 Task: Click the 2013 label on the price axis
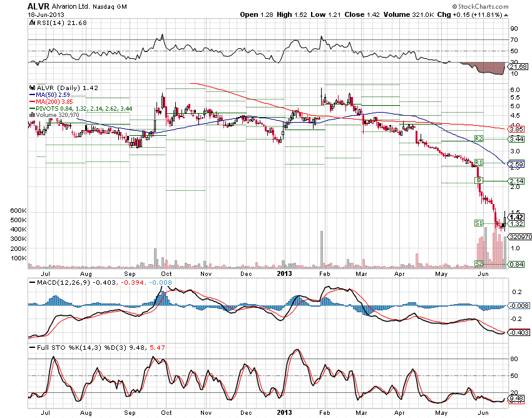click(284, 273)
